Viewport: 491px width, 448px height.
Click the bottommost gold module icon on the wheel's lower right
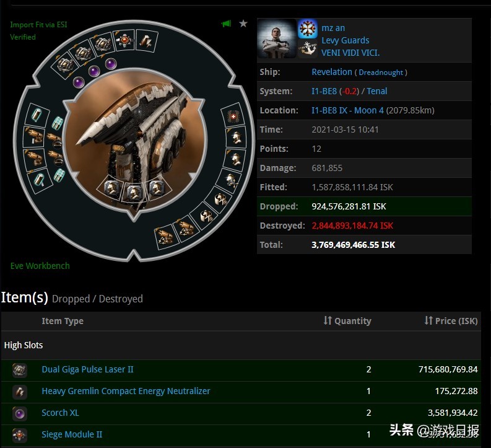[x=165, y=237]
